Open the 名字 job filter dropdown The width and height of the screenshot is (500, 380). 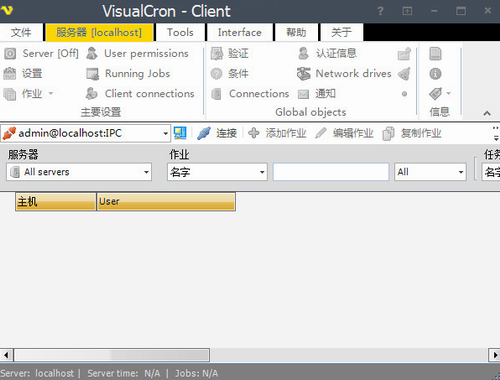coord(217,172)
